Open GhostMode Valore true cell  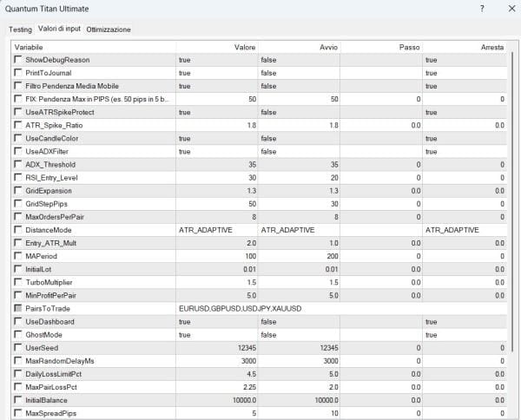[x=217, y=335]
